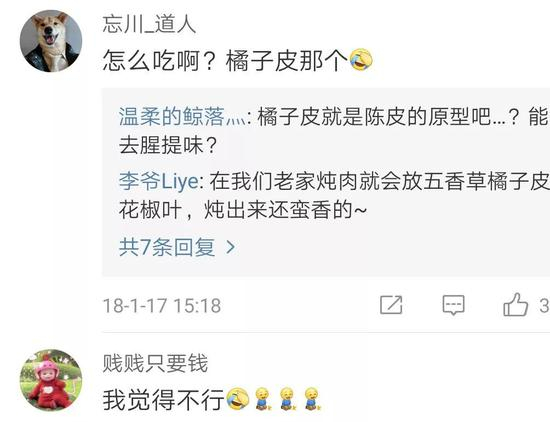The height and width of the screenshot is (422, 550).
Task: Open the Shiba dog avatar profile
Action: pos(51,41)
